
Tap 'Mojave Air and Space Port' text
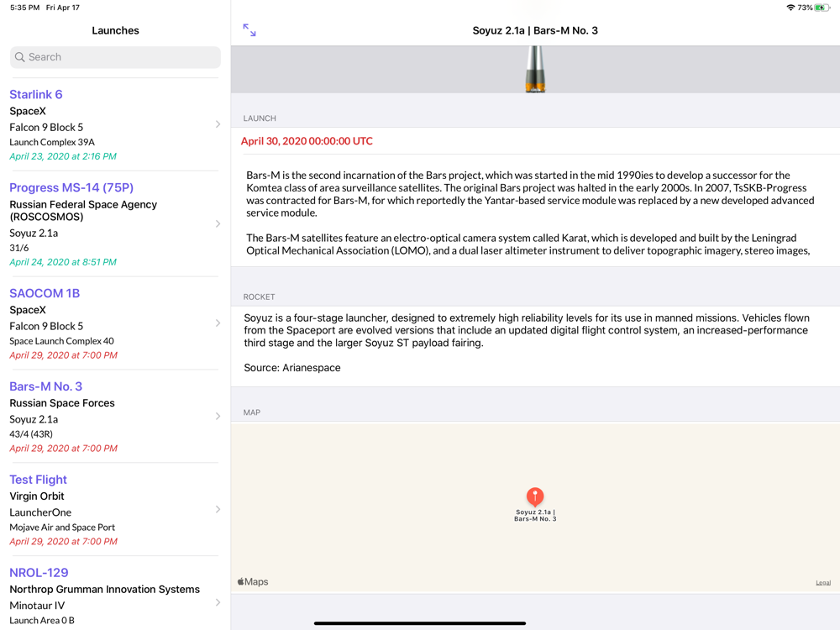tap(62, 528)
